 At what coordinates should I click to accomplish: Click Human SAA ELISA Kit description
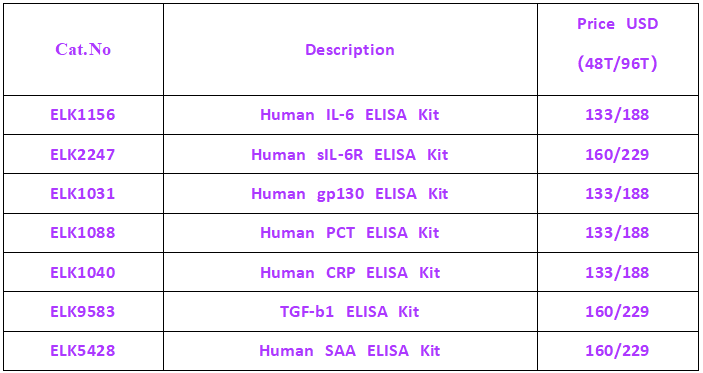click(350, 350)
